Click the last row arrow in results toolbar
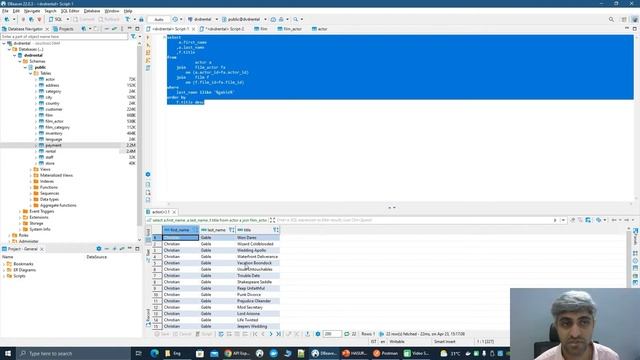This screenshot has height=360, width=640. coord(278,334)
